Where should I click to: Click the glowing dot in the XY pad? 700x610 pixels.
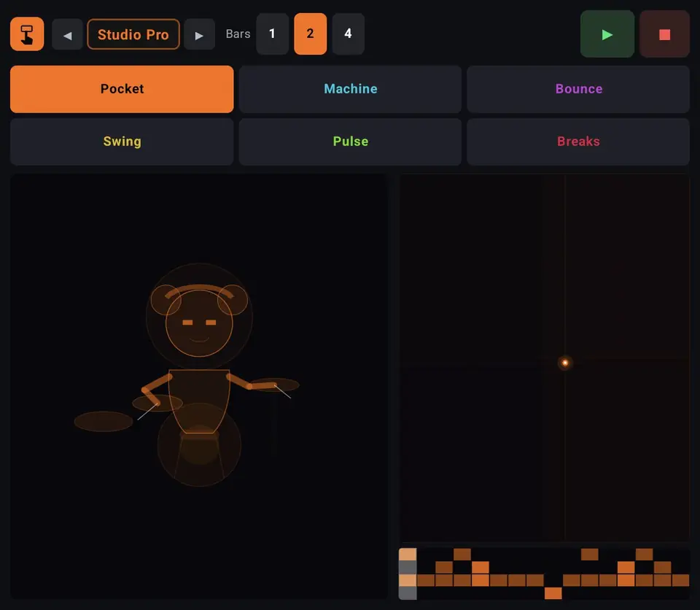point(564,363)
